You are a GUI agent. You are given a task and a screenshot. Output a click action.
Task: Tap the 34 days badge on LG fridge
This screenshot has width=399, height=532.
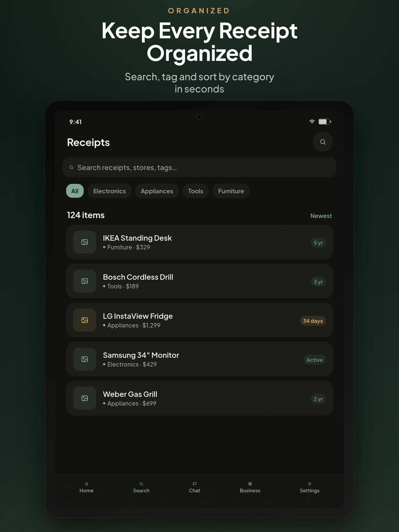click(x=313, y=321)
